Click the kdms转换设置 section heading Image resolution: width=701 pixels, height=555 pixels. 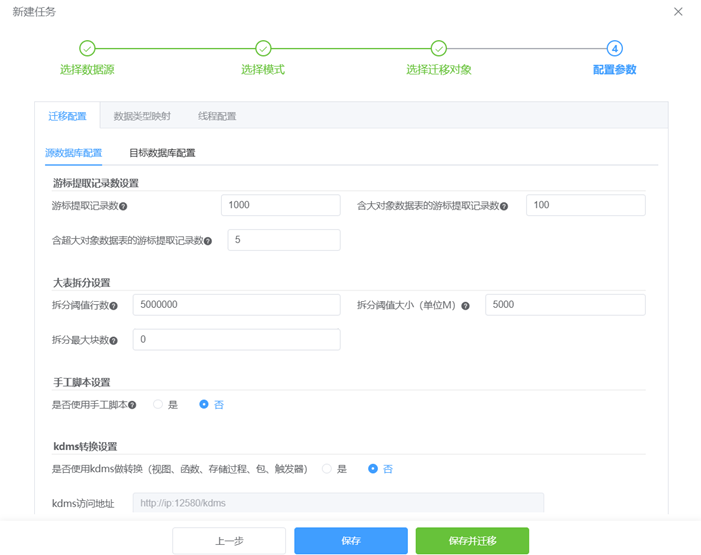pos(85,447)
